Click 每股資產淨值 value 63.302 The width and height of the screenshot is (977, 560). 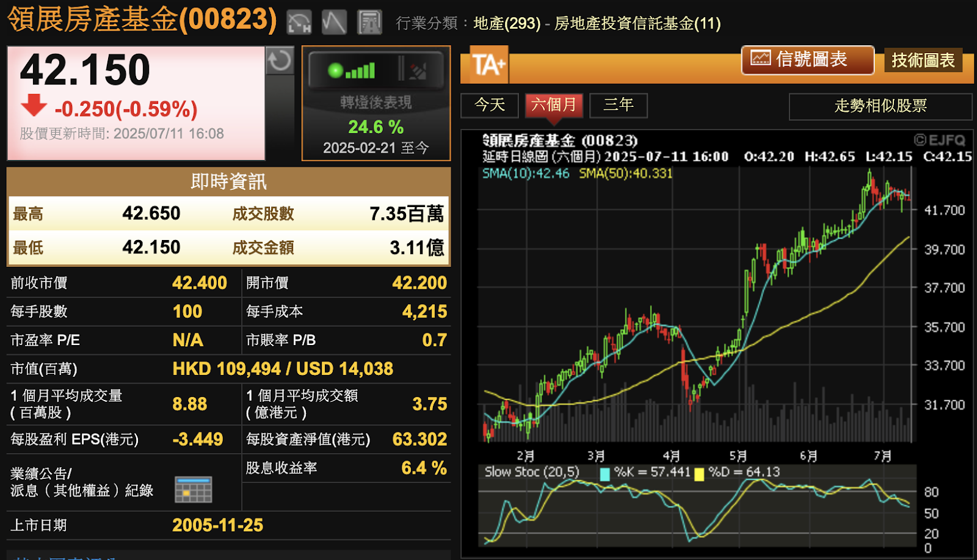click(419, 439)
